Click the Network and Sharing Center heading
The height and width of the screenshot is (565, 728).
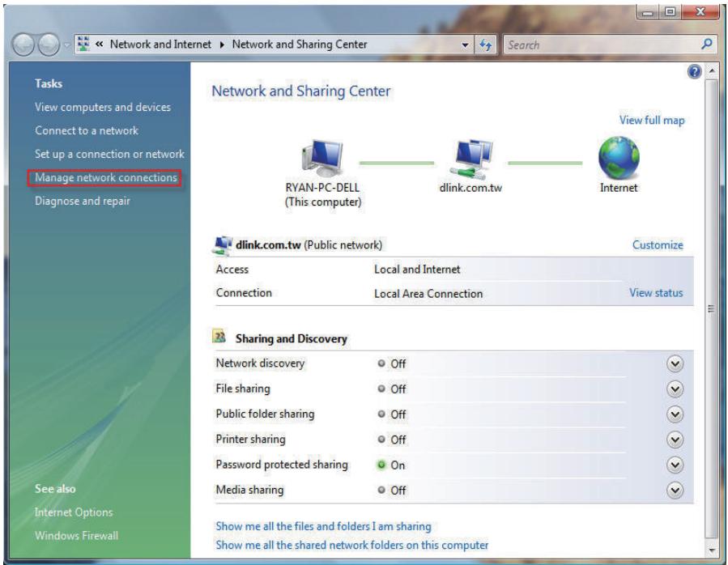pyautogui.click(x=301, y=91)
